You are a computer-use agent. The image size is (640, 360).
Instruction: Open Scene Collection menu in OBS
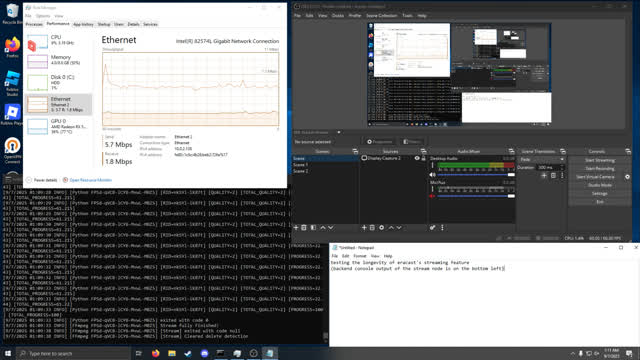[382, 16]
